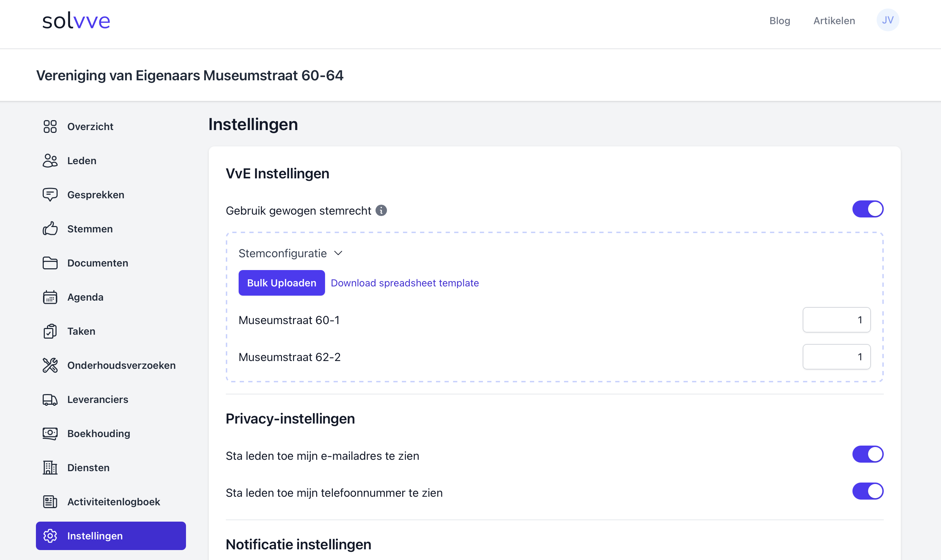Click the Agenda calendar icon
941x560 pixels.
(x=50, y=297)
